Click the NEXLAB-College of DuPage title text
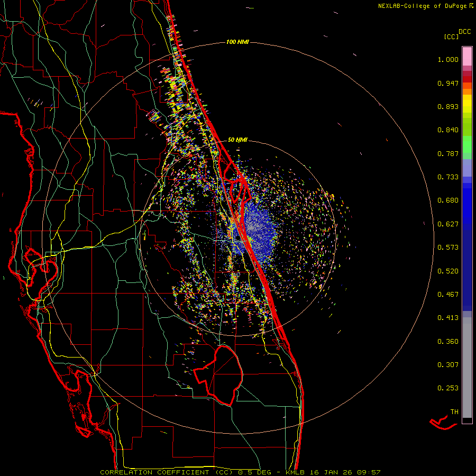Image resolution: width=476 pixels, height=476 pixels. pyautogui.click(x=422, y=6)
